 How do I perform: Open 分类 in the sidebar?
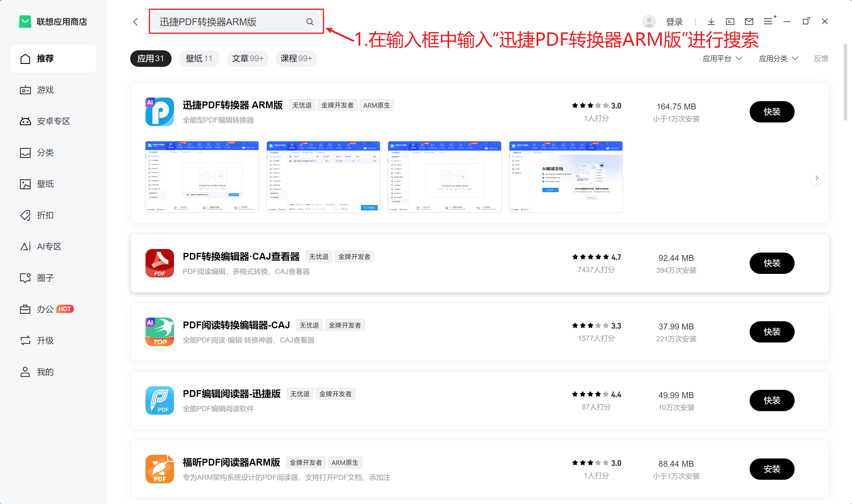point(53,153)
